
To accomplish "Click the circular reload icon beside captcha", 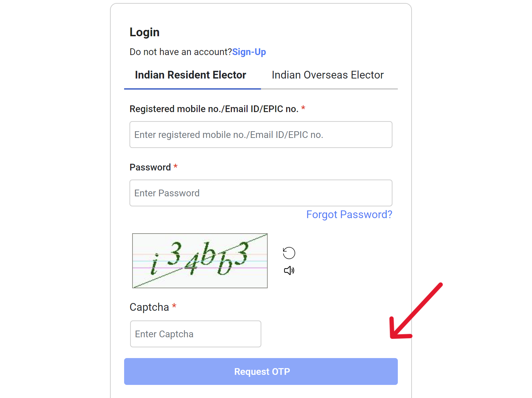I will click(288, 252).
